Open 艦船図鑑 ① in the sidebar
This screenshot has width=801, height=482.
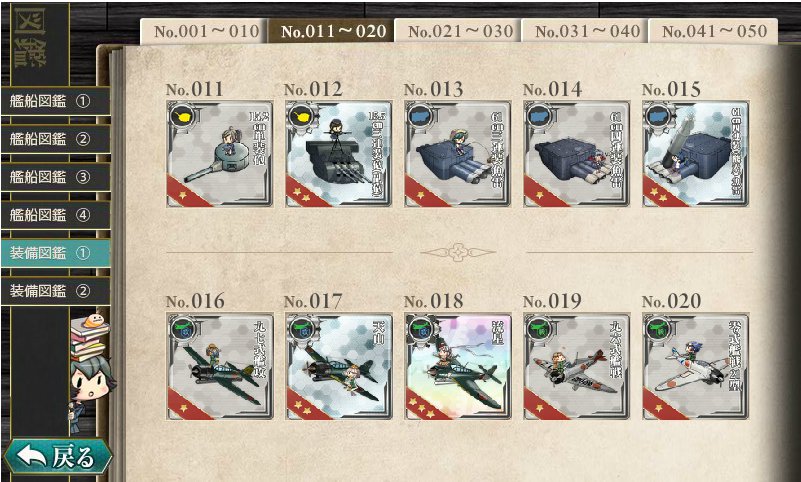55,101
